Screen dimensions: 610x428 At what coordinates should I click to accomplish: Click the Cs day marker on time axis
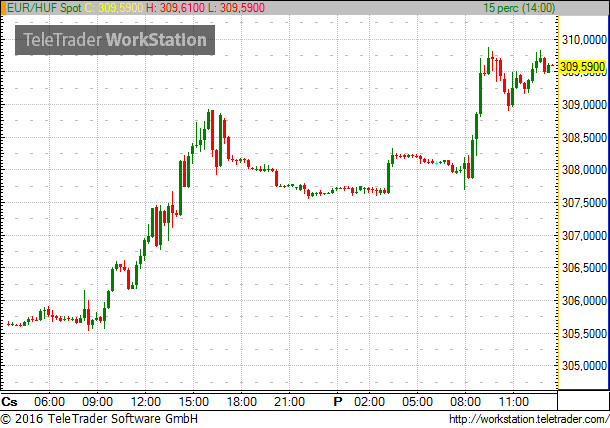[x=9, y=401]
